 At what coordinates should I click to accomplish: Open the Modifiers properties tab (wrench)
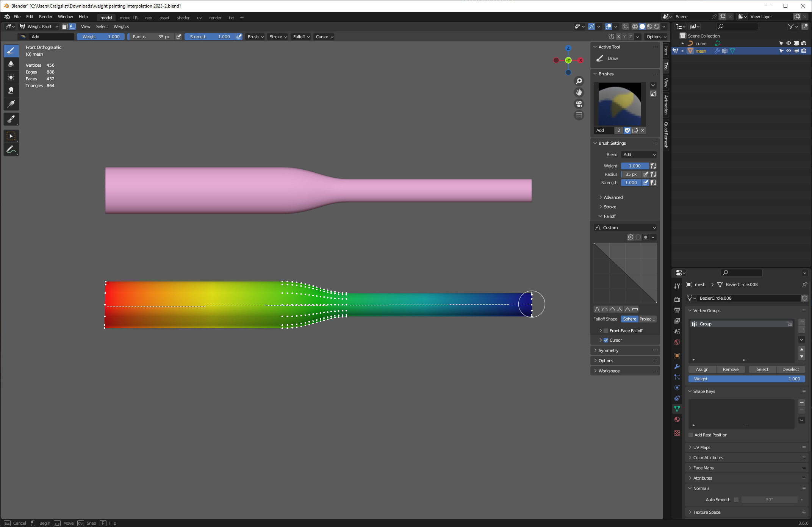tap(677, 366)
